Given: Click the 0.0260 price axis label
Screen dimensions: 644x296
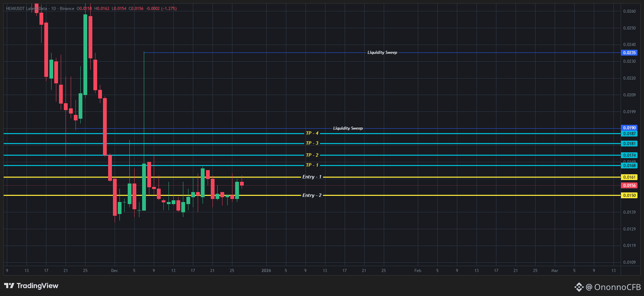Looking at the screenshot, I should click(629, 11).
